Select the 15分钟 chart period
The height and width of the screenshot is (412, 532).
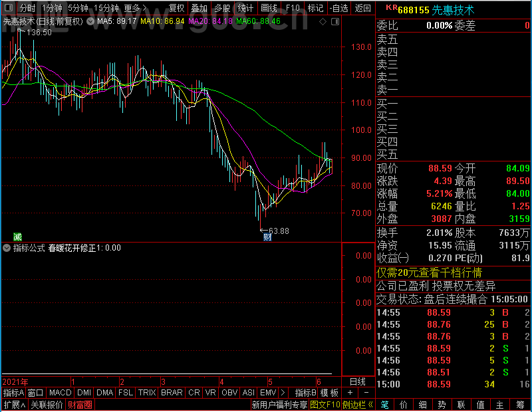click(106, 8)
